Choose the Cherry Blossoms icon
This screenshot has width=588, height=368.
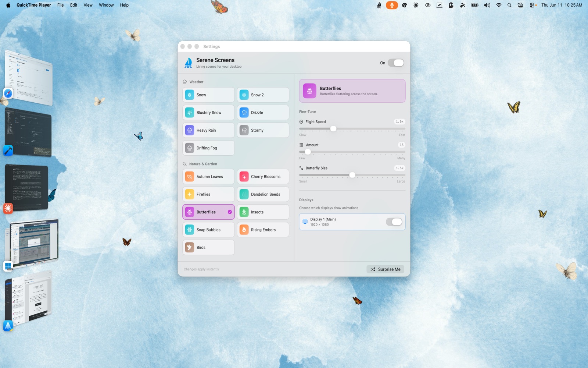pyautogui.click(x=244, y=177)
